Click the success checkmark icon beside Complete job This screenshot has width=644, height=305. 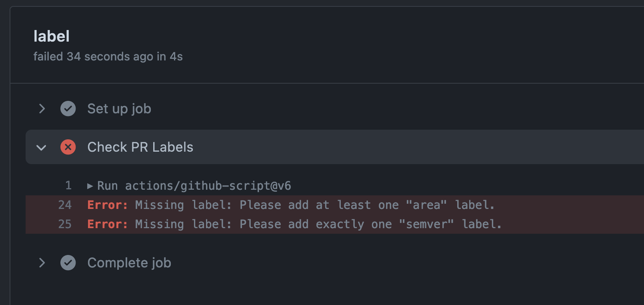tap(68, 263)
